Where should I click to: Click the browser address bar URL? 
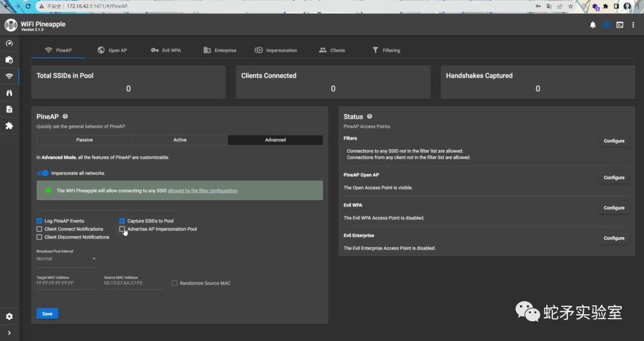point(97,6)
